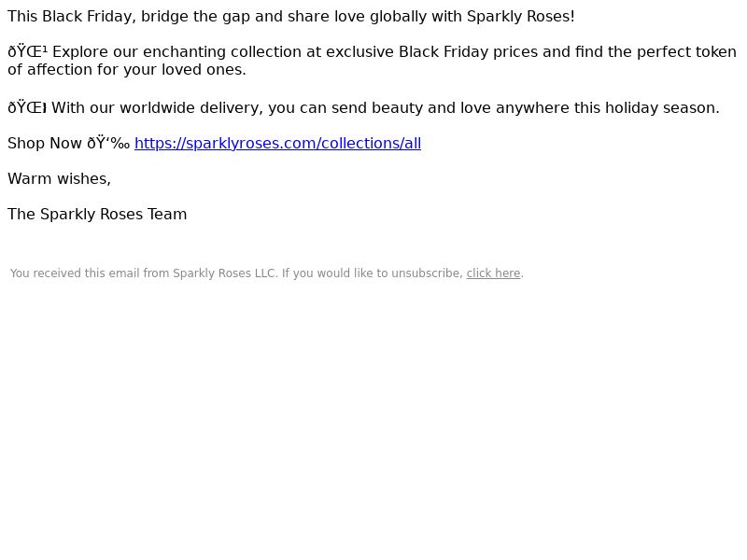
Task: Click the words "This Black Friday"
Action: pyautogui.click(x=69, y=16)
